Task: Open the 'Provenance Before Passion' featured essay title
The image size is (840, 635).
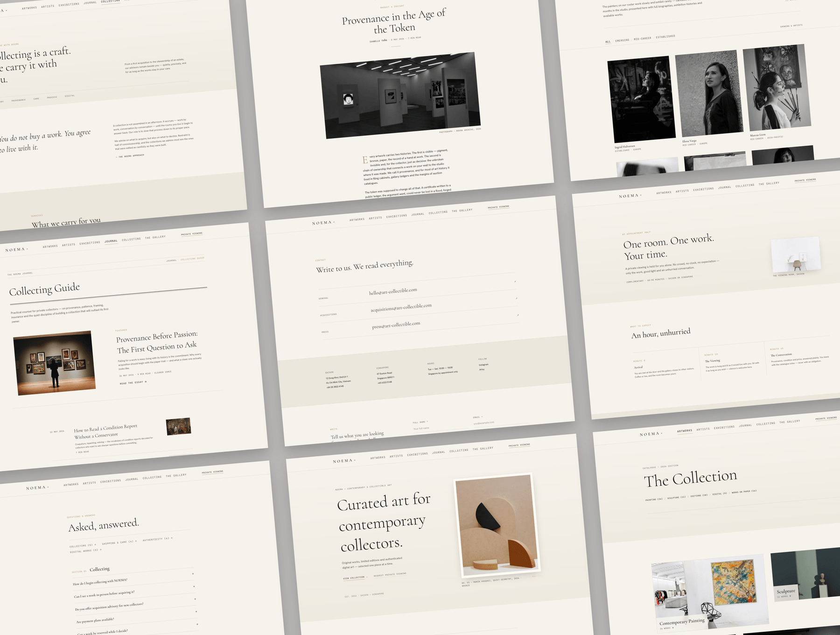Action: click(157, 342)
